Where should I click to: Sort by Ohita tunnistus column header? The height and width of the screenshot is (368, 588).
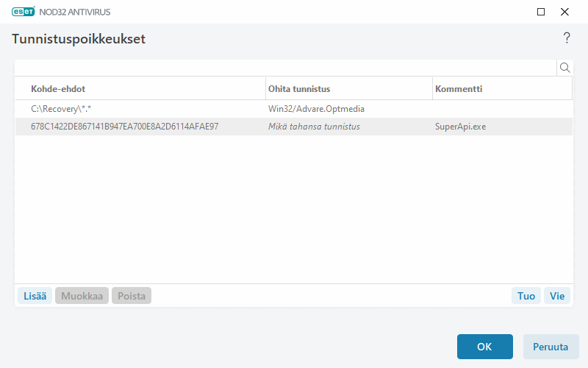coord(348,89)
